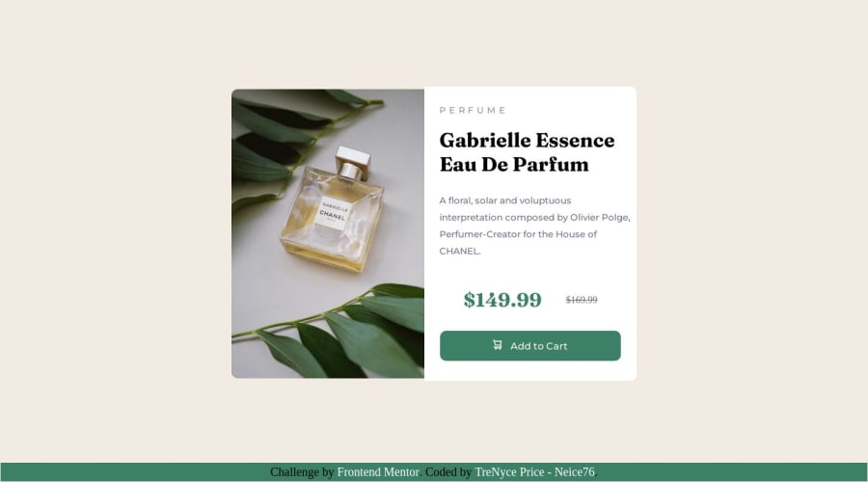Open the TreNyce Price - Neice76 link
The width and height of the screenshot is (868, 482).
[534, 472]
